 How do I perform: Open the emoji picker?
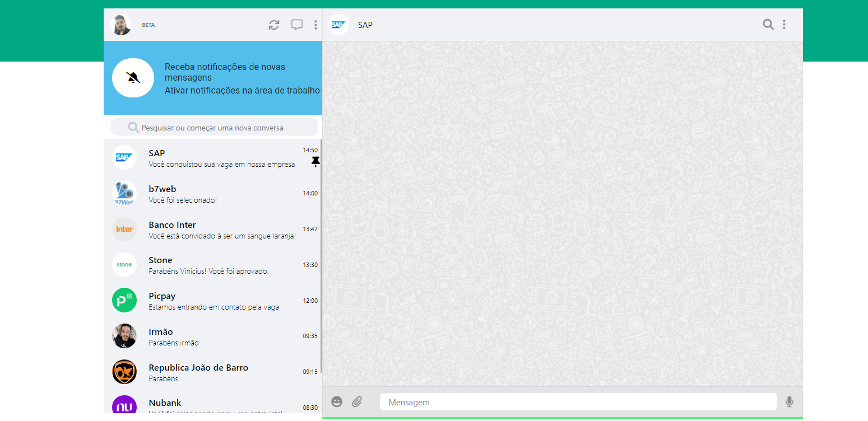pos(337,401)
